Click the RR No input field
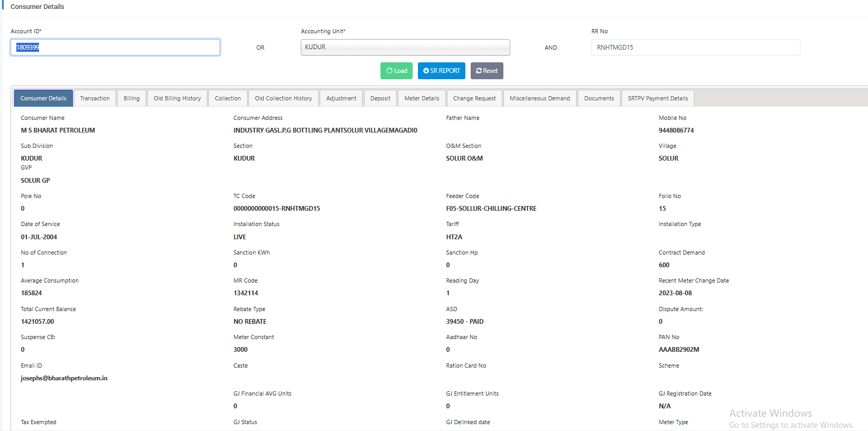Viewport: 868px width, 431px height. pyautogui.click(x=695, y=47)
